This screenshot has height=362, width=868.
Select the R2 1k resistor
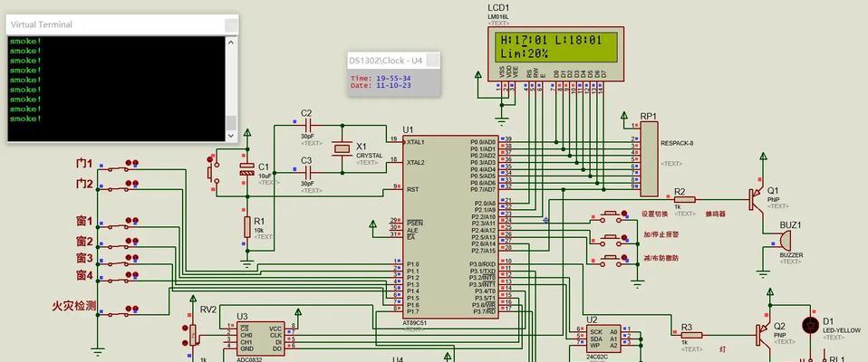[685, 201]
